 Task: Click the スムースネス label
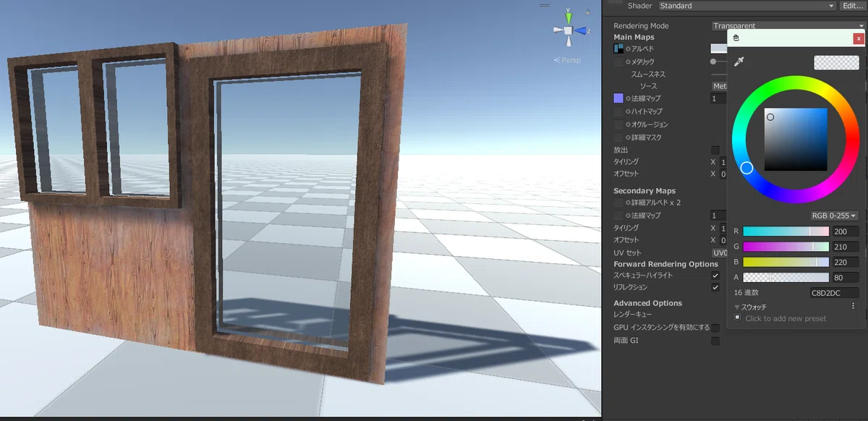[x=648, y=75]
